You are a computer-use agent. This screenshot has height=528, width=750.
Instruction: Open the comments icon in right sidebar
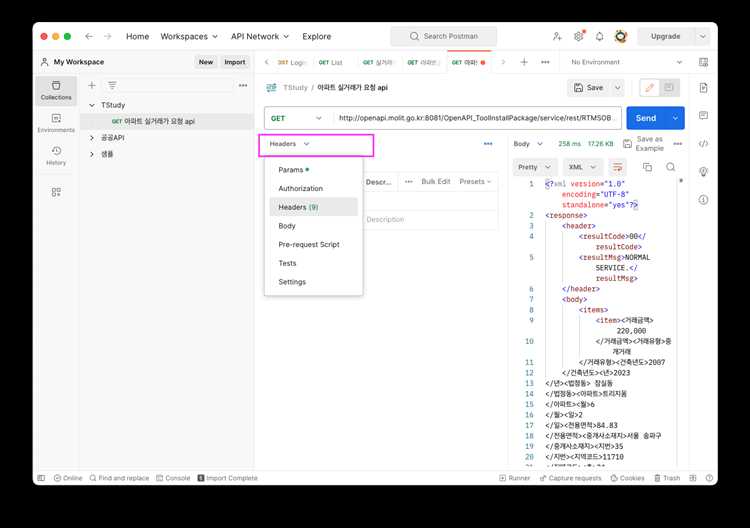[704, 115]
